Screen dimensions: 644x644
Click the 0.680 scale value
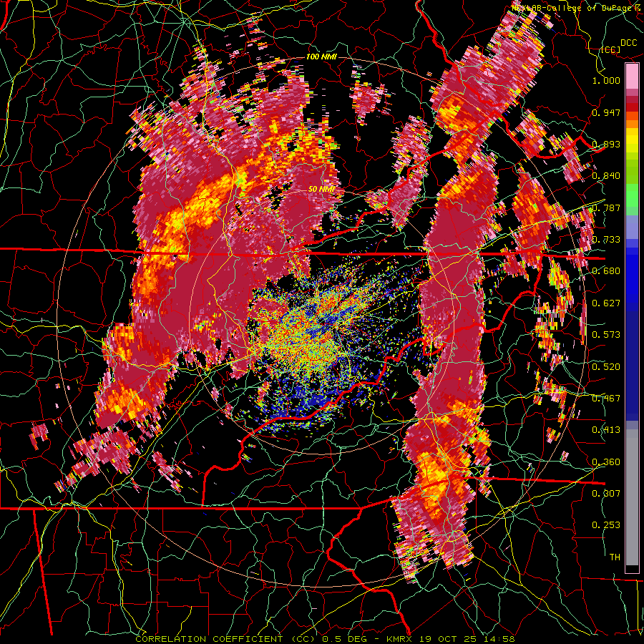pos(606,271)
